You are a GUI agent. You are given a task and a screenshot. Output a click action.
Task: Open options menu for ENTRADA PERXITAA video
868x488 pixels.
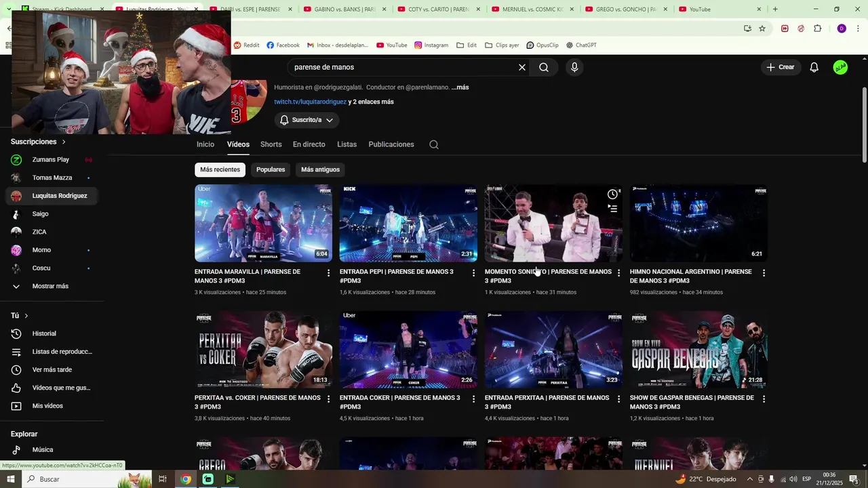[x=618, y=399]
